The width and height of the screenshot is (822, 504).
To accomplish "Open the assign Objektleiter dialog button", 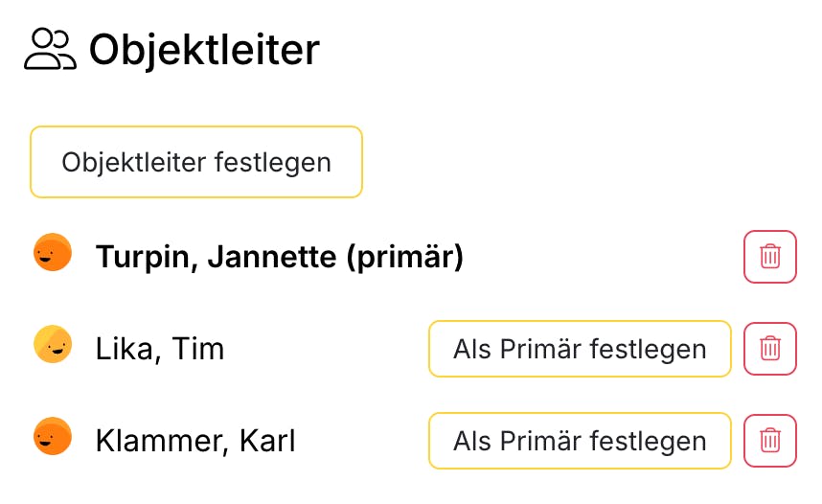I will pos(196,162).
